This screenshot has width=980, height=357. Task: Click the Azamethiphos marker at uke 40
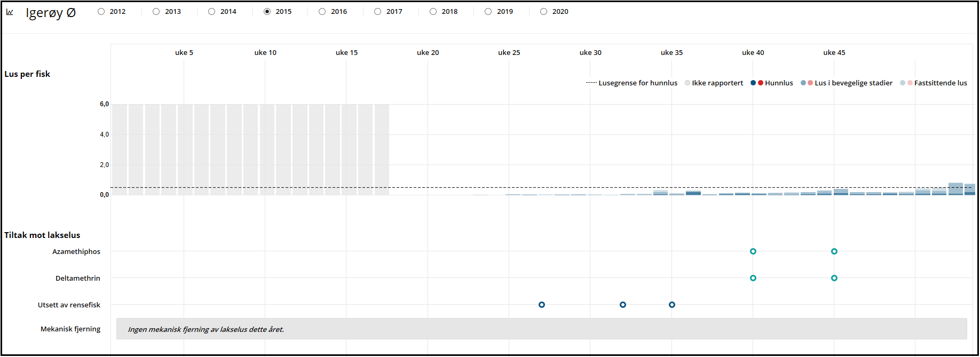click(753, 251)
